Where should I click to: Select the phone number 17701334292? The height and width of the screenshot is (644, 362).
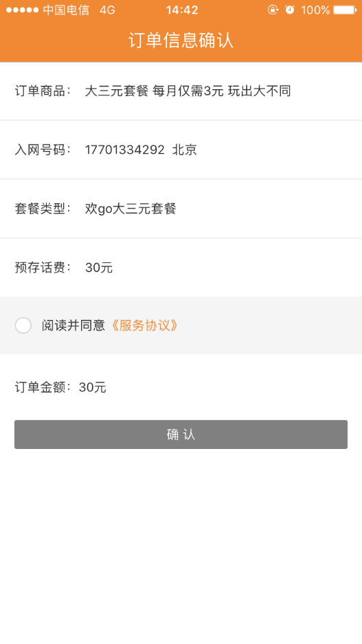125,150
